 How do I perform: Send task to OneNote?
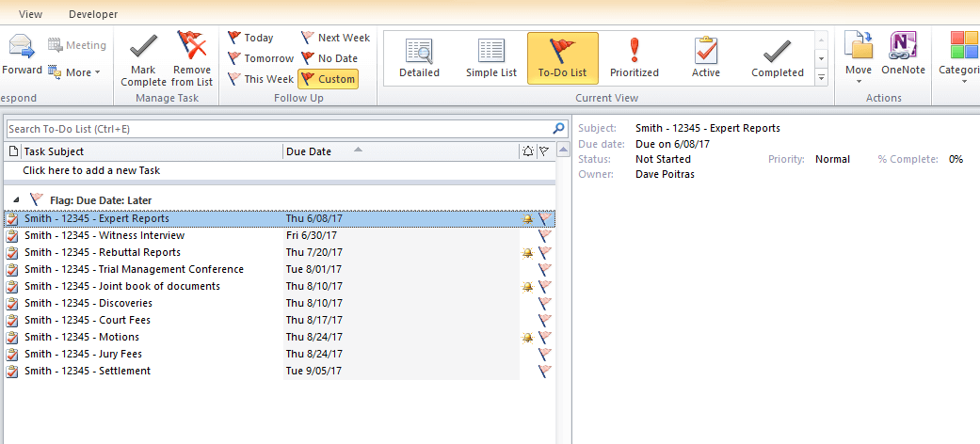pos(902,55)
